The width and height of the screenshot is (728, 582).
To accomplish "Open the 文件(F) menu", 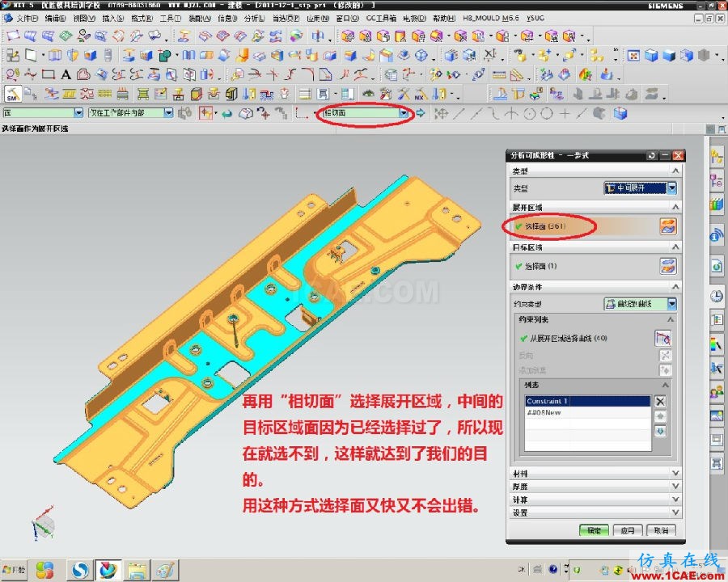I will coord(27,18).
